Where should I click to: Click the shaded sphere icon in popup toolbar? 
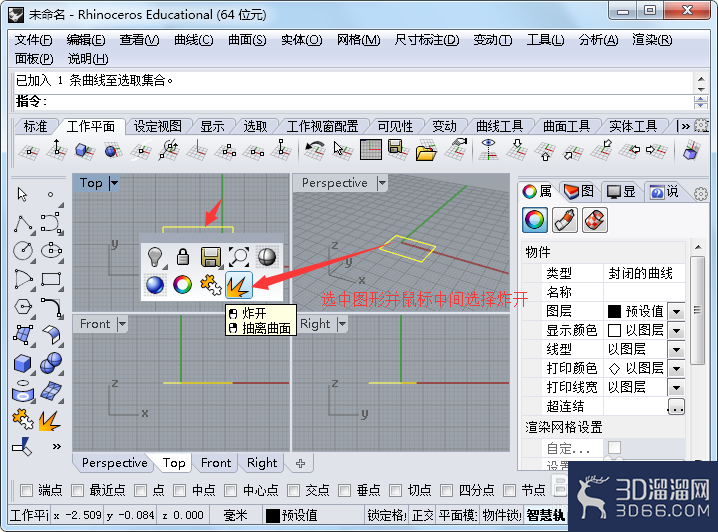coord(267,257)
